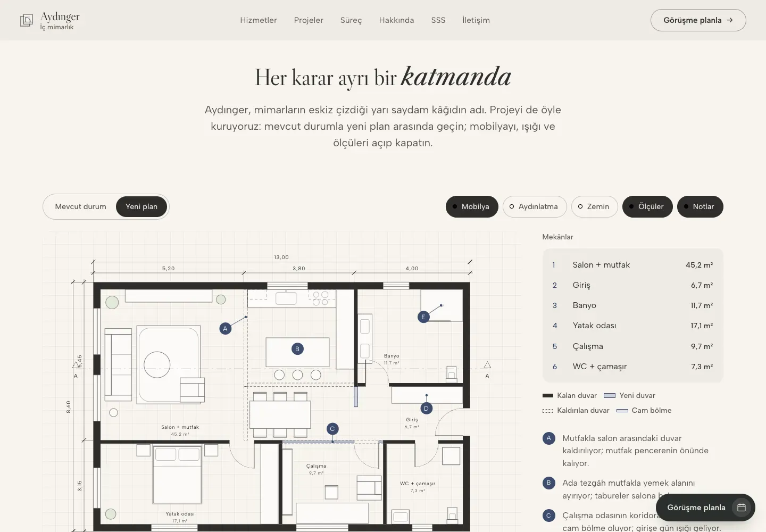766x532 pixels.
Task: Click the Aydınger logo icon
Action: click(27, 20)
